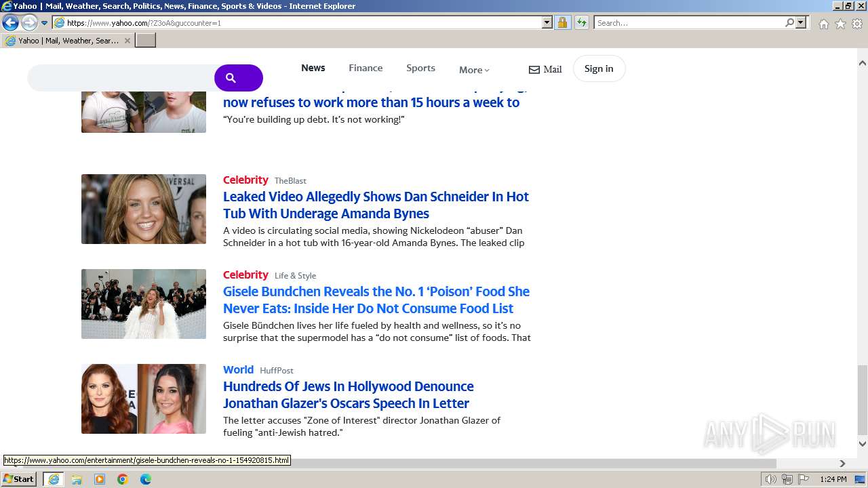Screen dimensions: 868x488
Task: Open the network tray icon
Action: tap(787, 479)
